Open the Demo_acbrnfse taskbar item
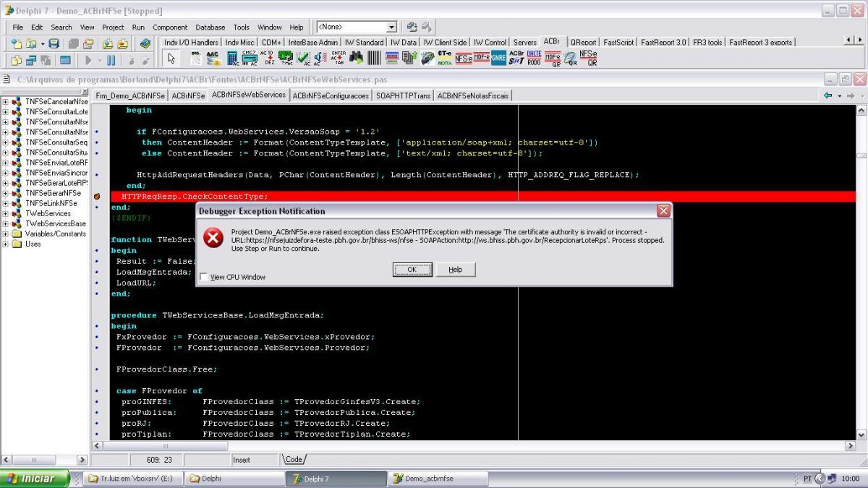The image size is (868, 488). pyautogui.click(x=438, y=479)
